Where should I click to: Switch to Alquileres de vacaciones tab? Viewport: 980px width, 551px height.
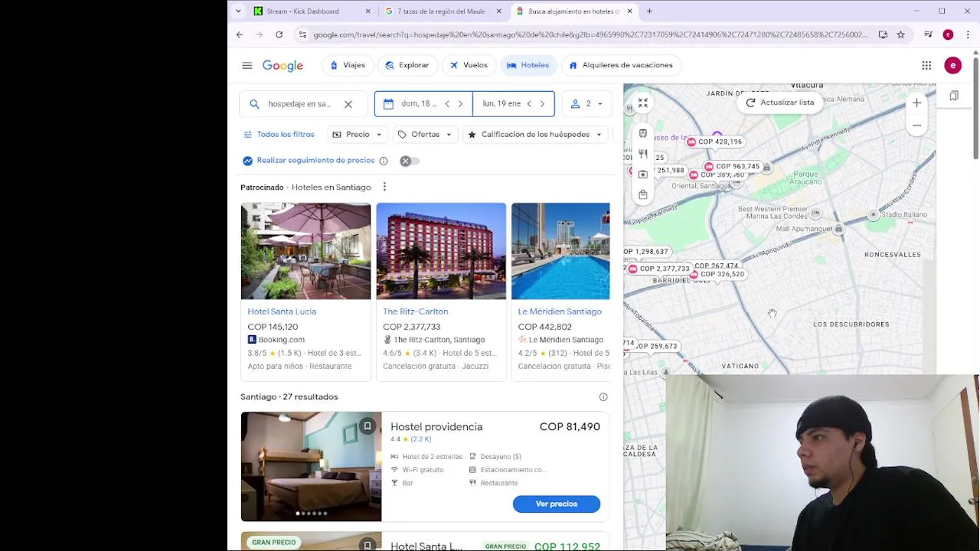[621, 65]
